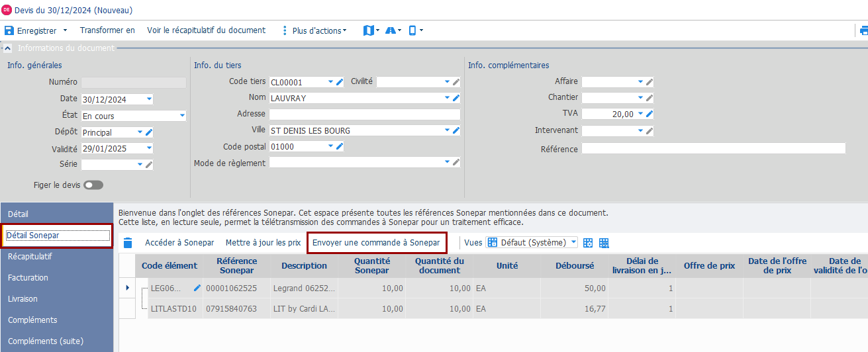The height and width of the screenshot is (352, 868).
Task: Open the Récapitulatif tab
Action: click(x=57, y=256)
